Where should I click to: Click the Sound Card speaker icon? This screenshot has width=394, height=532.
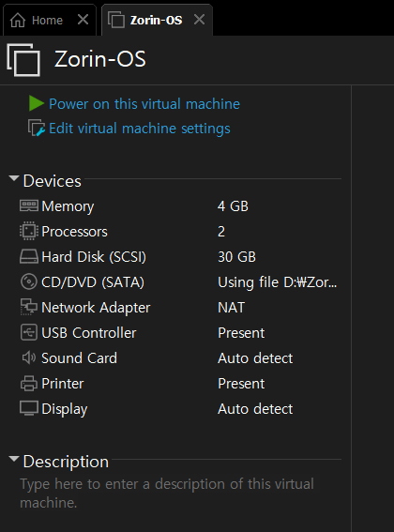[x=29, y=357]
